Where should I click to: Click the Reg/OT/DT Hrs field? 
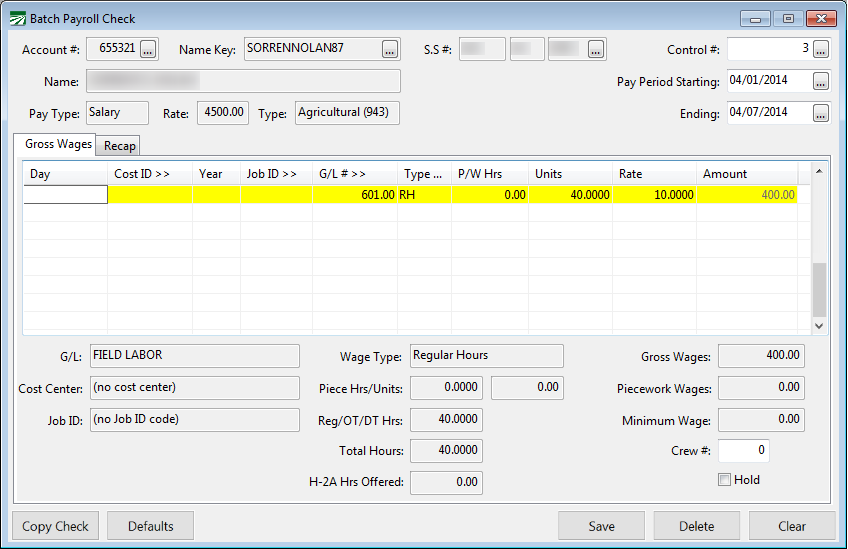click(446, 420)
